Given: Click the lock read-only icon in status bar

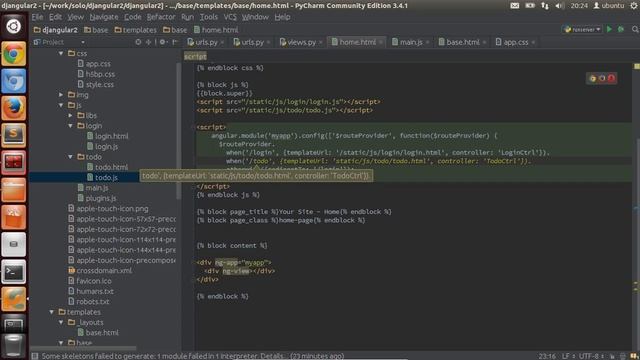Looking at the screenshot, I should 612,356.
